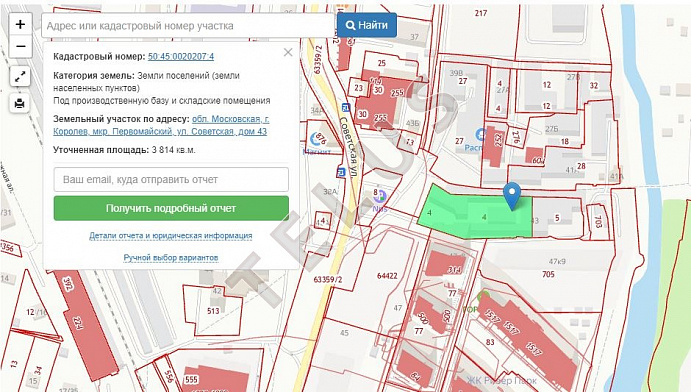The width and height of the screenshot is (691, 392).
Task: Zoom in the map with plus button
Action: tap(20, 25)
